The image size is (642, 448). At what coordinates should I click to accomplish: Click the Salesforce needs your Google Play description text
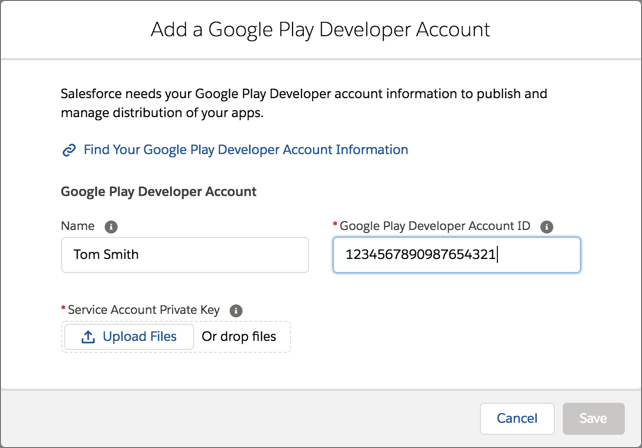[304, 103]
